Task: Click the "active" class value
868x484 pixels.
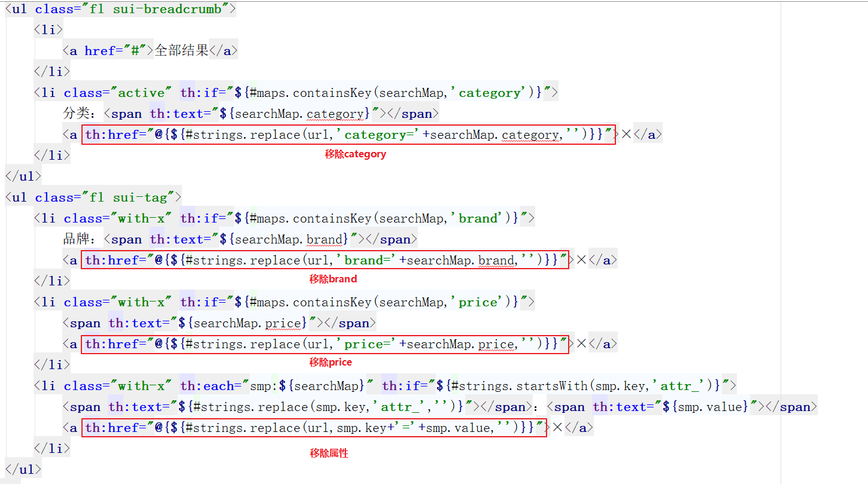Action: point(141,93)
